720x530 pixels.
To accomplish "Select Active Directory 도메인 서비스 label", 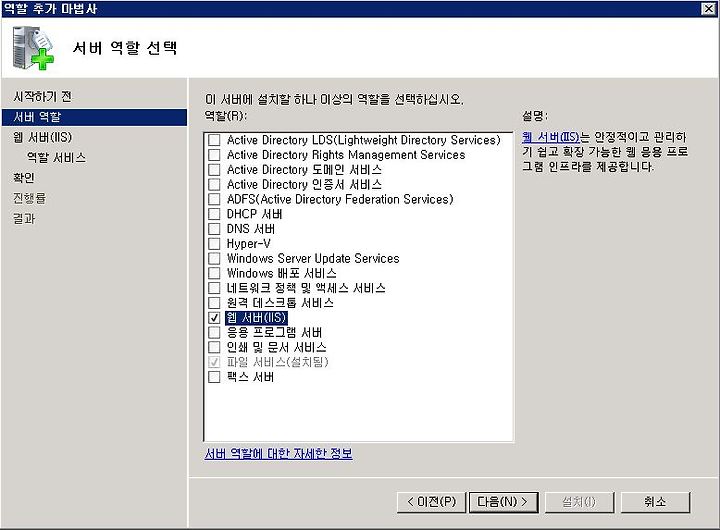I will coord(304,169).
